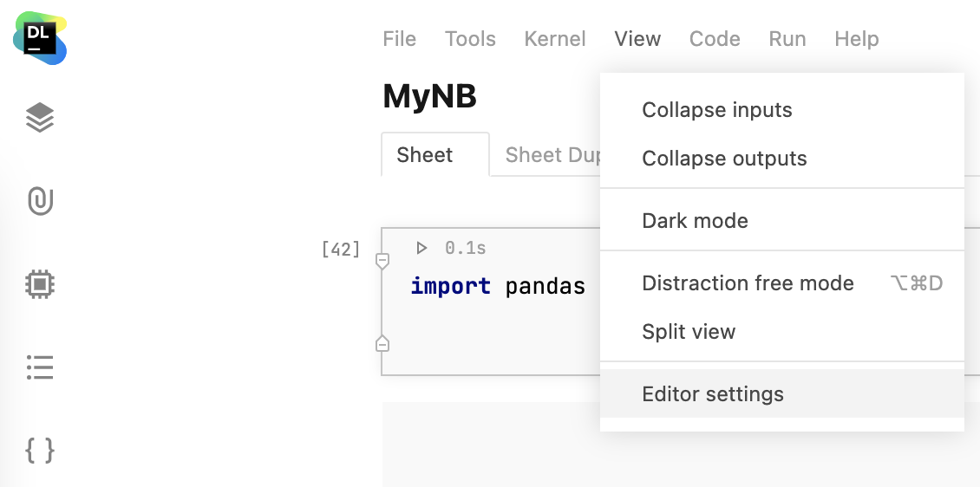Open the layers panel in sidebar
The width and height of the screenshot is (980, 487).
pos(40,117)
